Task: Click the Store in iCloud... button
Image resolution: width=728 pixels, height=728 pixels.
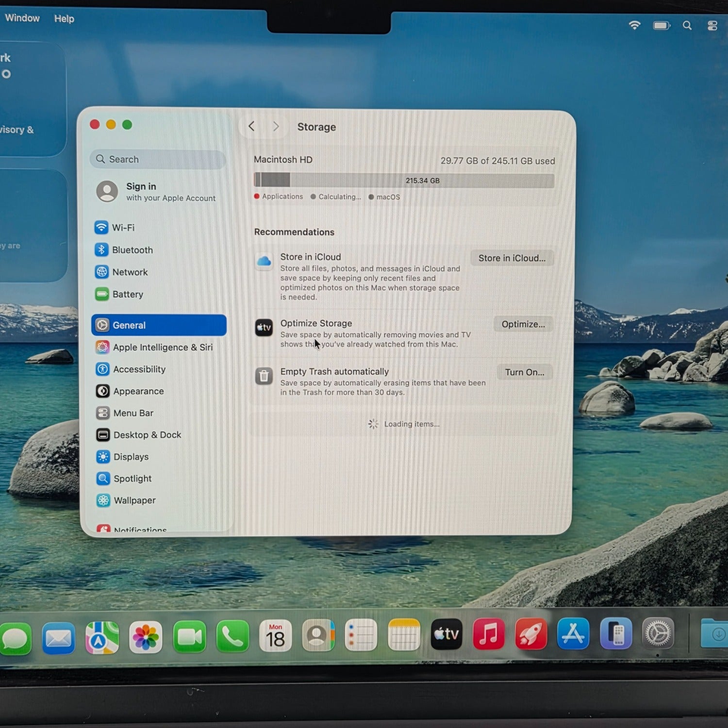Action: pyautogui.click(x=512, y=258)
